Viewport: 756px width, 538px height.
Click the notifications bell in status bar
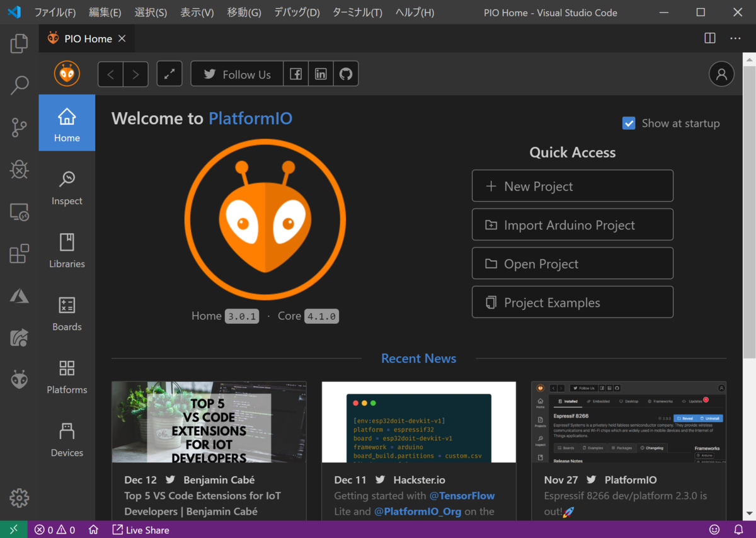[739, 530]
